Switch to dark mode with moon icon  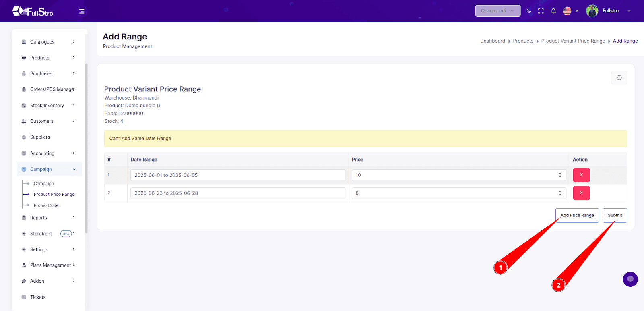coord(529,11)
